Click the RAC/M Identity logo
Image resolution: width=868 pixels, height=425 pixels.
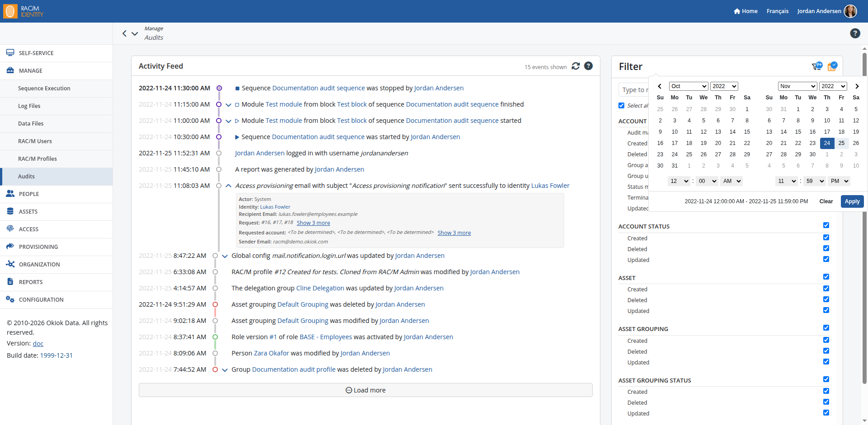(x=24, y=11)
